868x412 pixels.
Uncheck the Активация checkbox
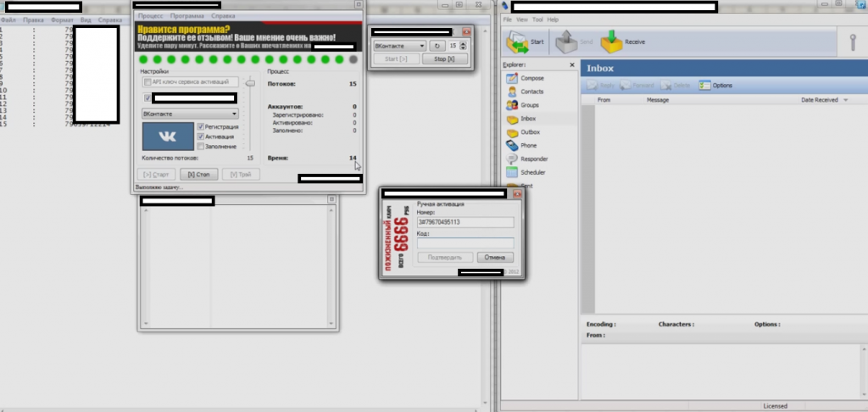pyautogui.click(x=200, y=136)
